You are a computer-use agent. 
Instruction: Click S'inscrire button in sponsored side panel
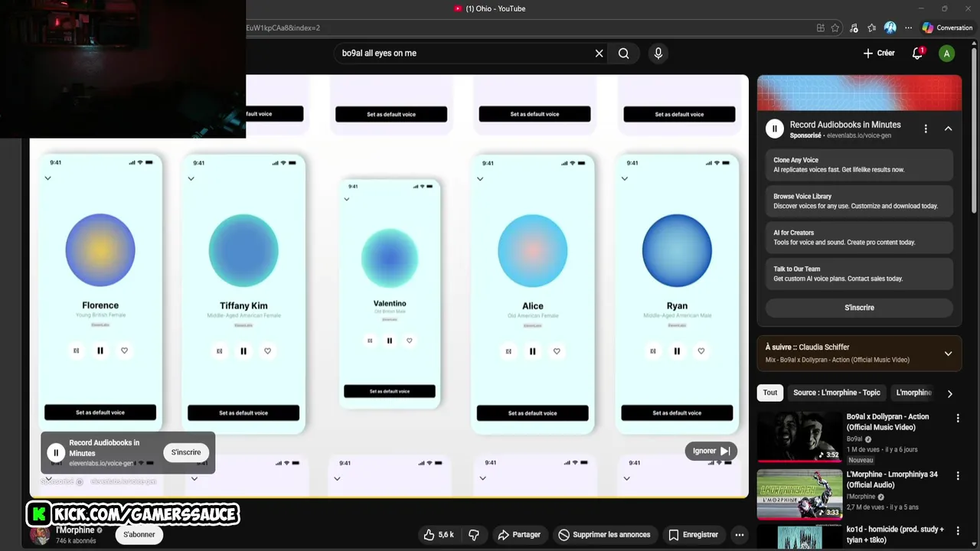(x=859, y=308)
